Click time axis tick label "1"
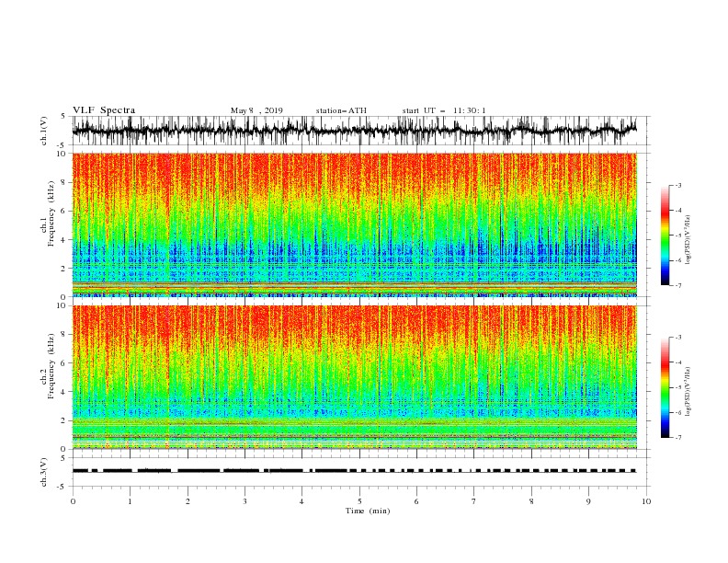This screenshot has height=563, width=728. click(130, 501)
